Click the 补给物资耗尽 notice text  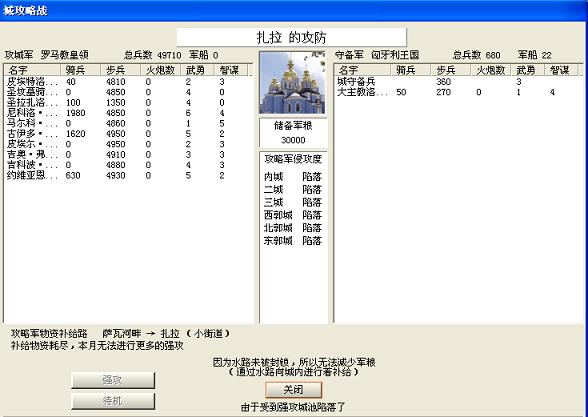(x=97, y=345)
